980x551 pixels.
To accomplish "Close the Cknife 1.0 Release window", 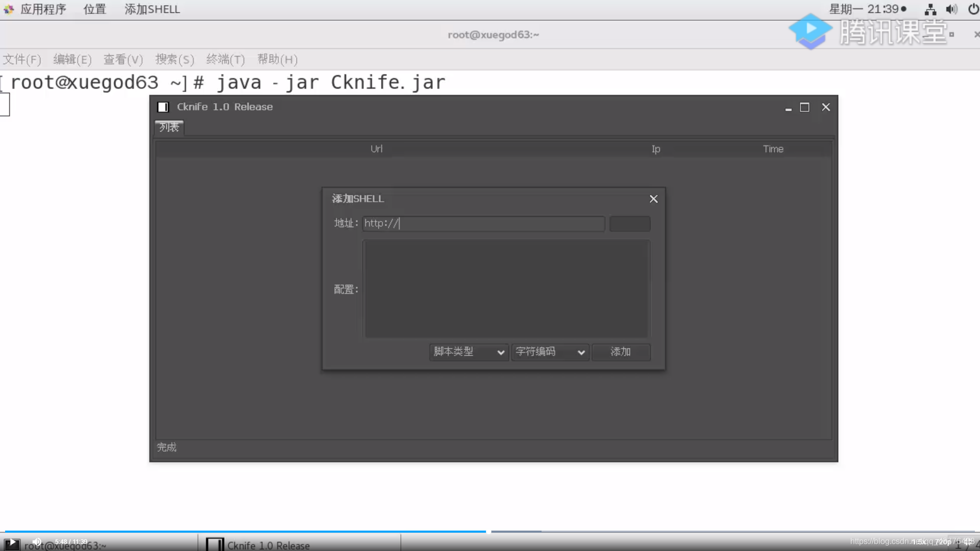I will tap(826, 107).
